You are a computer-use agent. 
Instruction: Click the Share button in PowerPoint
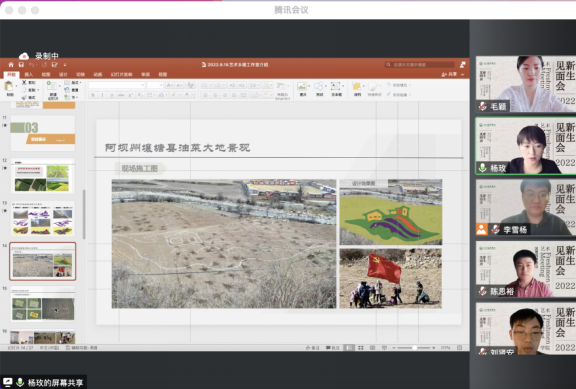449,75
